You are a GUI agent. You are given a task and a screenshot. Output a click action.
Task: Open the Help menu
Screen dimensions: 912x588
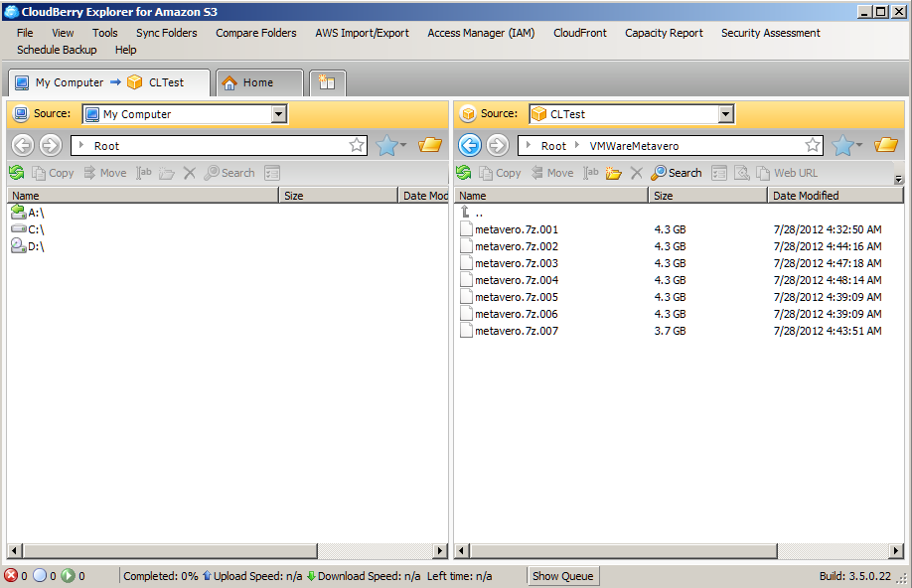[125, 50]
